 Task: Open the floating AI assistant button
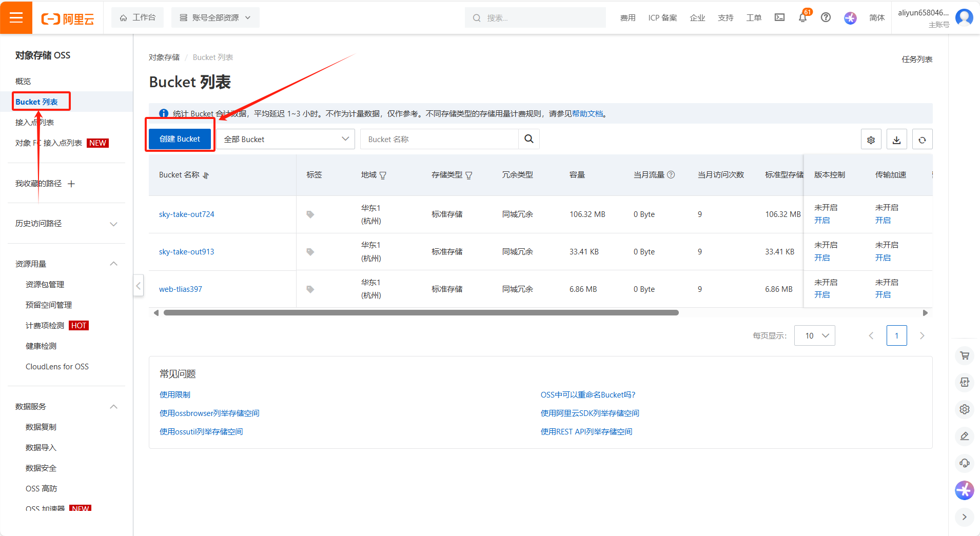click(x=965, y=490)
